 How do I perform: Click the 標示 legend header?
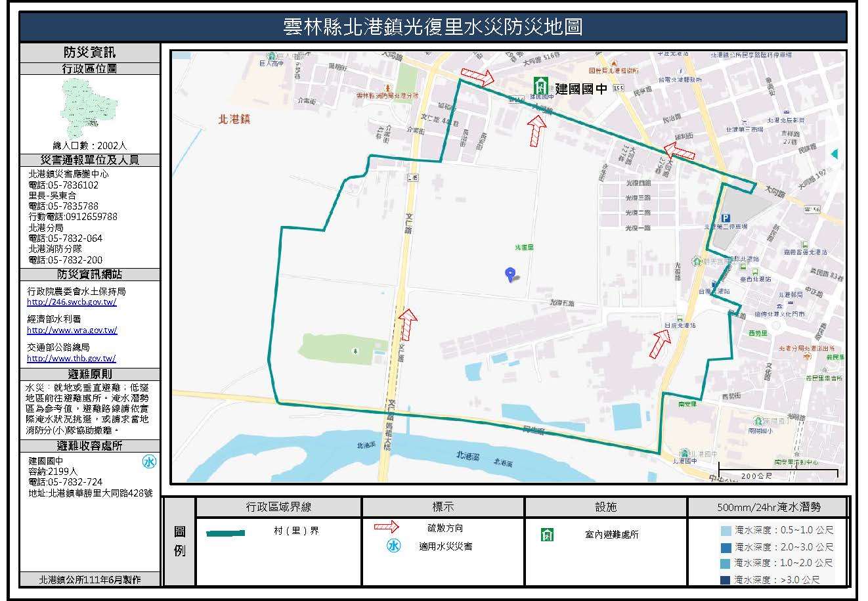[443, 507]
